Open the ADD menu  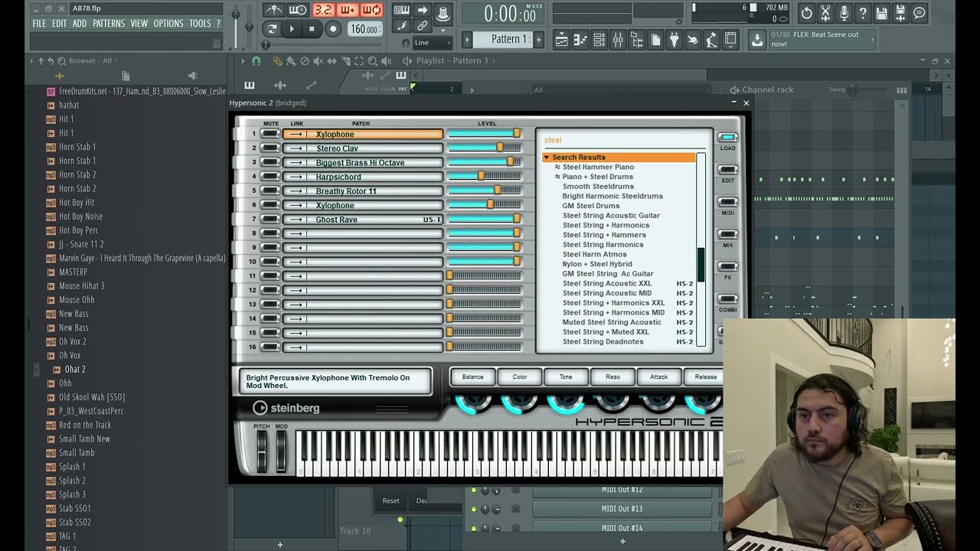coord(80,24)
